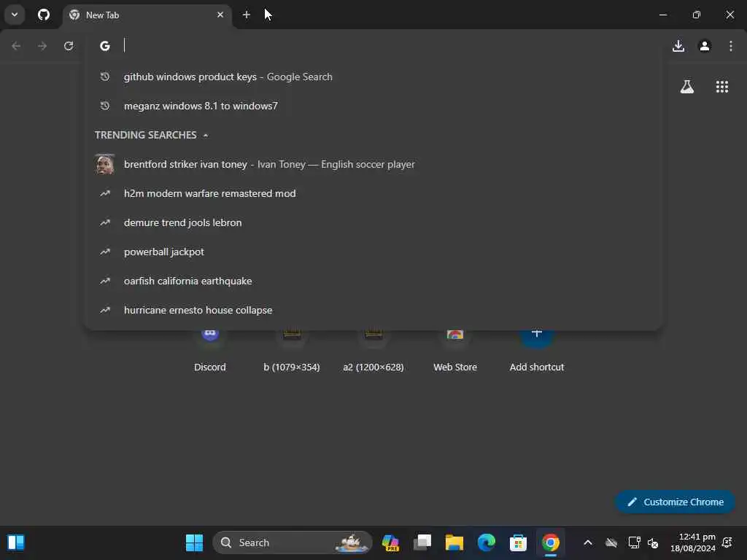Viewport: 747px width, 560px height.
Task: Open the Chrome three-dot menu
Action: coord(731,46)
